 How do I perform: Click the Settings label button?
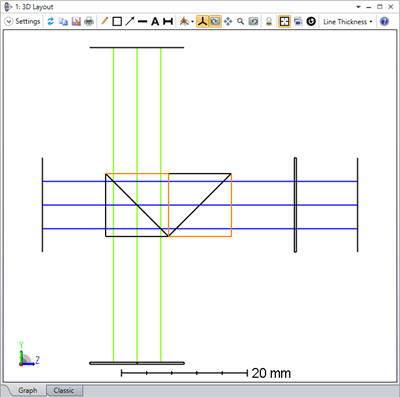[x=28, y=22]
